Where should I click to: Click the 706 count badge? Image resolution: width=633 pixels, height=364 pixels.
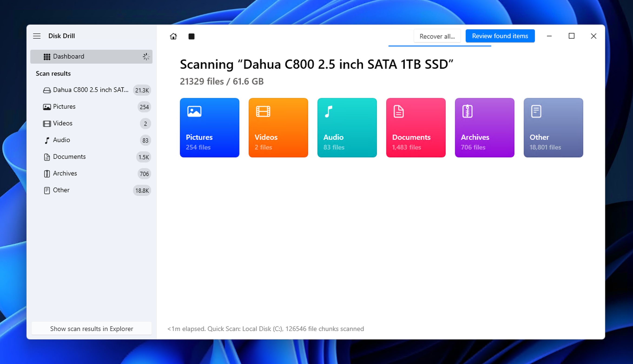(144, 174)
